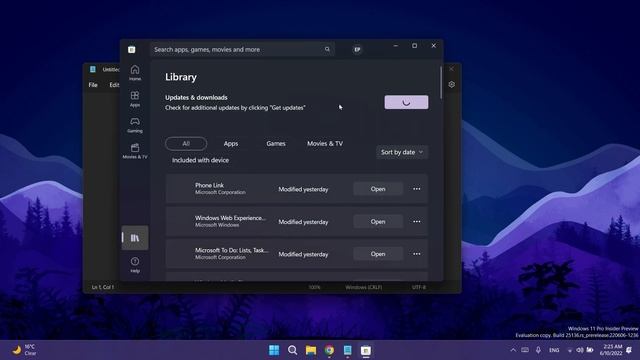The width and height of the screenshot is (640, 360).
Task: Click Microsoft To Do: Lists, Task... name
Action: (231, 250)
